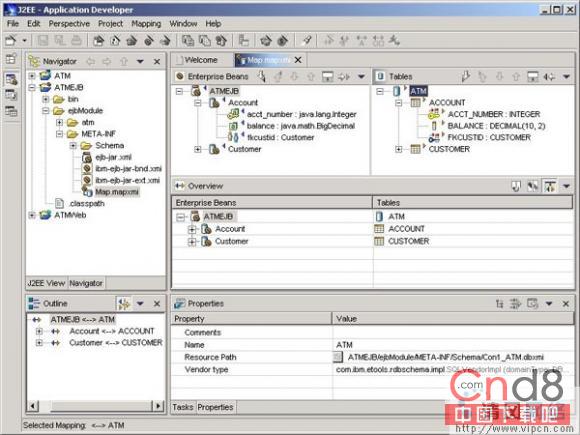Open the Perspective menu
This screenshot has width=580, height=435.
[69, 24]
